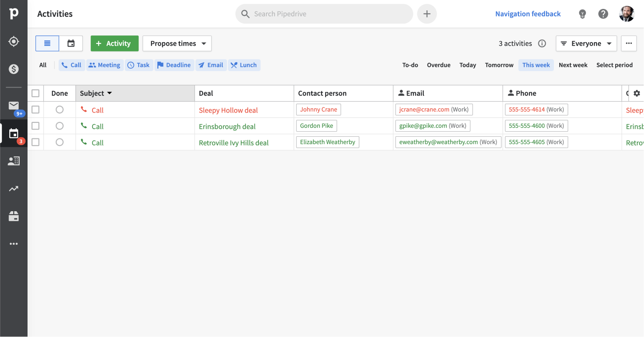The height and width of the screenshot is (337, 644).
Task: Open the Navigation feedback link
Action: point(528,14)
